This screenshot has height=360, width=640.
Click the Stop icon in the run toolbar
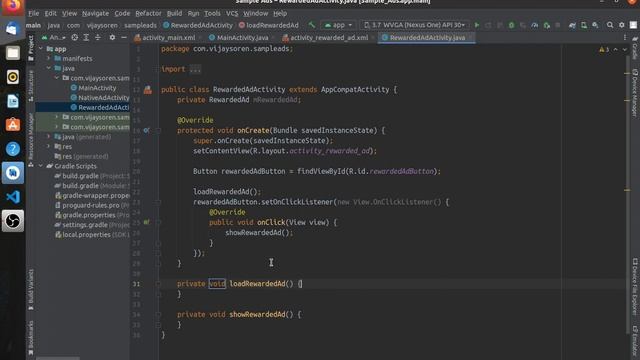[x=558, y=25]
